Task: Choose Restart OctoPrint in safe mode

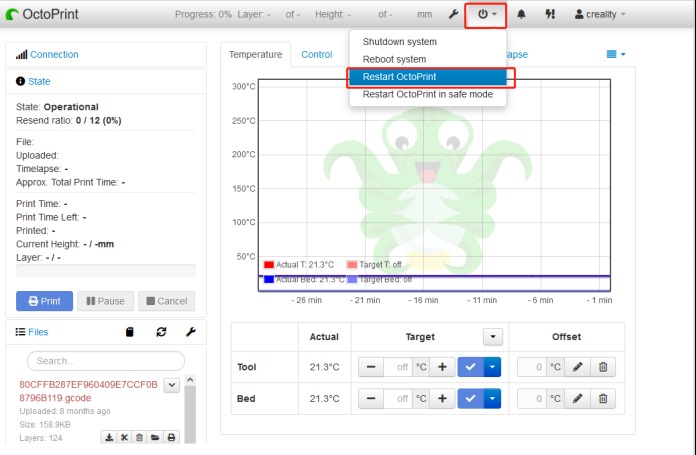Action: click(427, 94)
